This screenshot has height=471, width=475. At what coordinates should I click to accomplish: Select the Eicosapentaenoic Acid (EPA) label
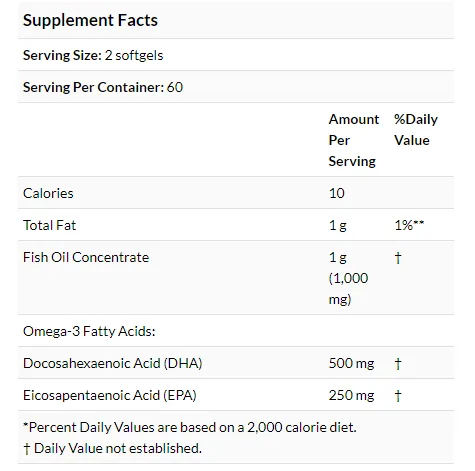110,395
